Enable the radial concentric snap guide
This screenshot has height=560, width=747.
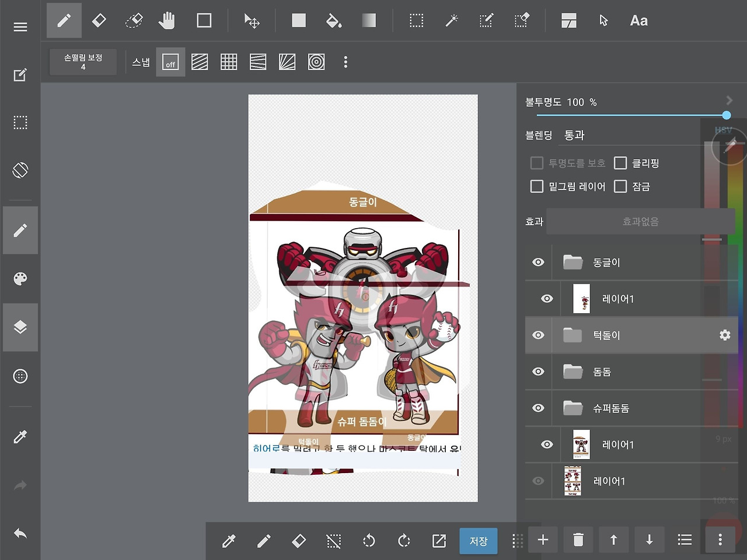coord(316,62)
